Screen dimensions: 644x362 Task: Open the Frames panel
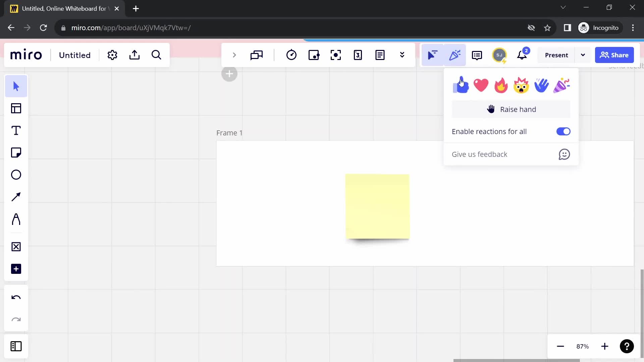coord(16,346)
